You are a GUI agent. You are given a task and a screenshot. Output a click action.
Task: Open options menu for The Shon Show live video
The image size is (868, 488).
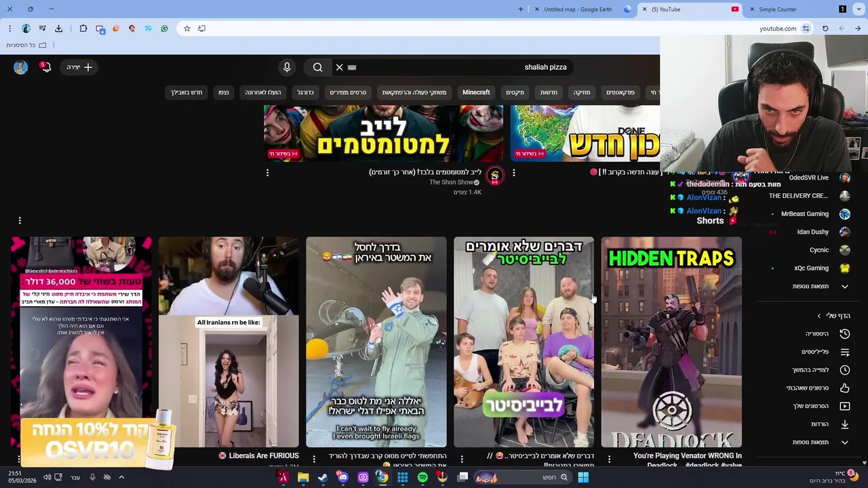267,173
